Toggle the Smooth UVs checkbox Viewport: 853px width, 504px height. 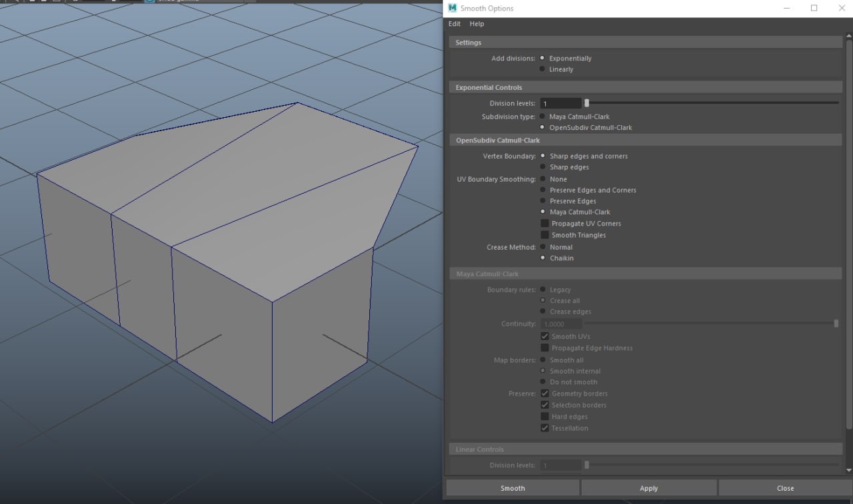(544, 337)
